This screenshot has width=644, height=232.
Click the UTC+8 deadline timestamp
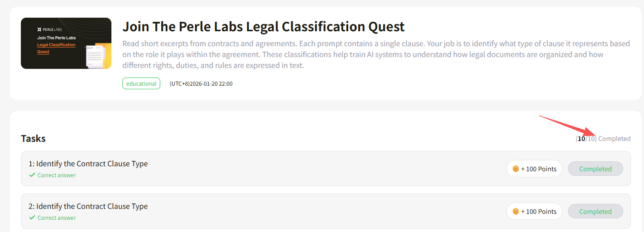pos(201,84)
